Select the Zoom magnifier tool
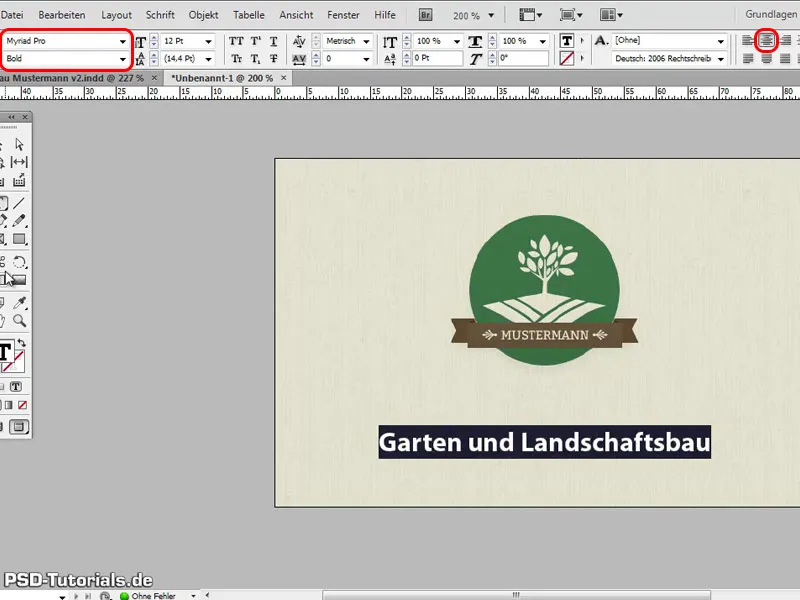The width and height of the screenshot is (800, 600). tap(19, 320)
